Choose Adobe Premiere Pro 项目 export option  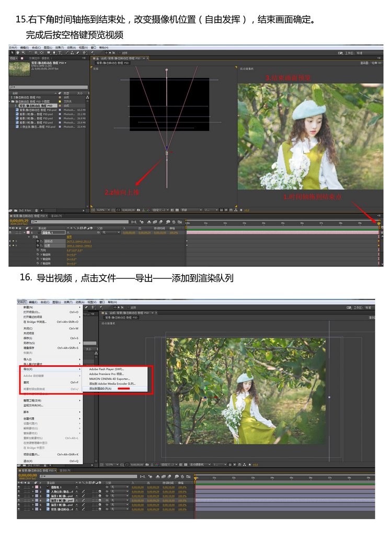coord(106,374)
